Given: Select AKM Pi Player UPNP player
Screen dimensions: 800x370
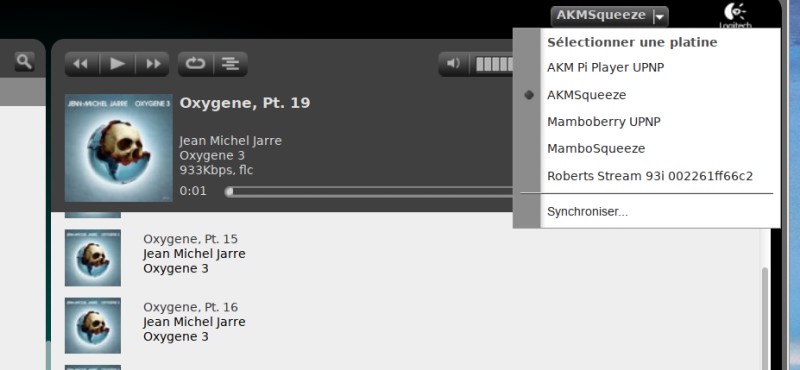Looking at the screenshot, I should tap(606, 67).
